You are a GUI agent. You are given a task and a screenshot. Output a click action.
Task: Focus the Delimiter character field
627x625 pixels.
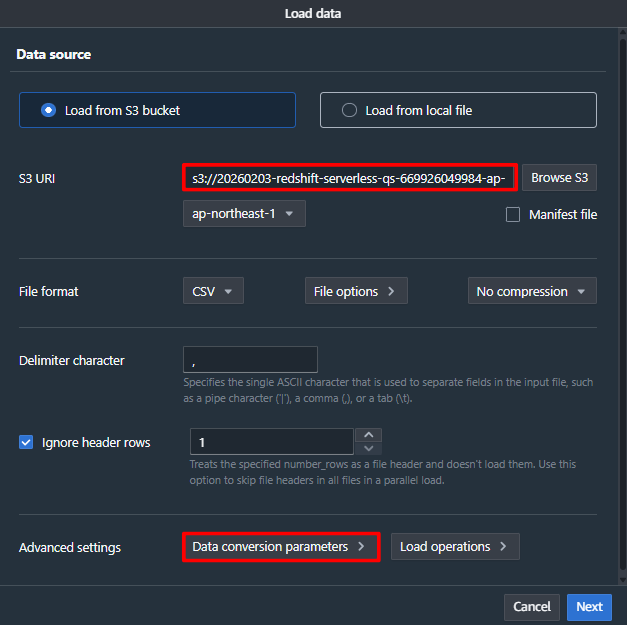(250, 360)
